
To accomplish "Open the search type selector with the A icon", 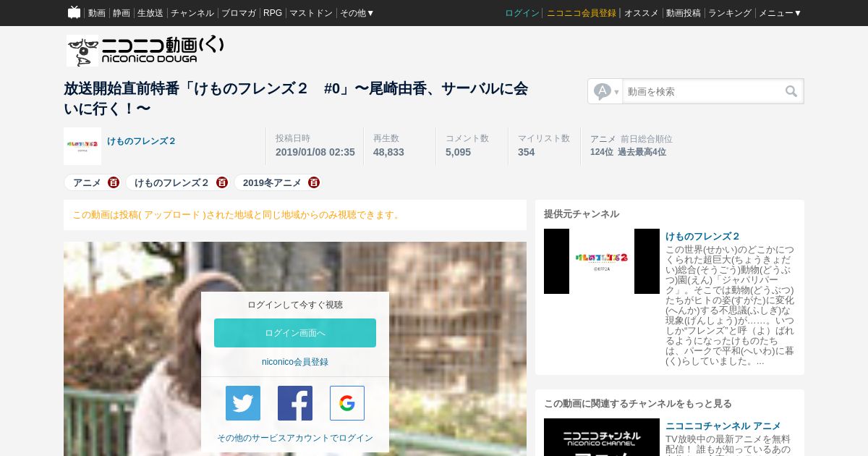I will (x=605, y=91).
